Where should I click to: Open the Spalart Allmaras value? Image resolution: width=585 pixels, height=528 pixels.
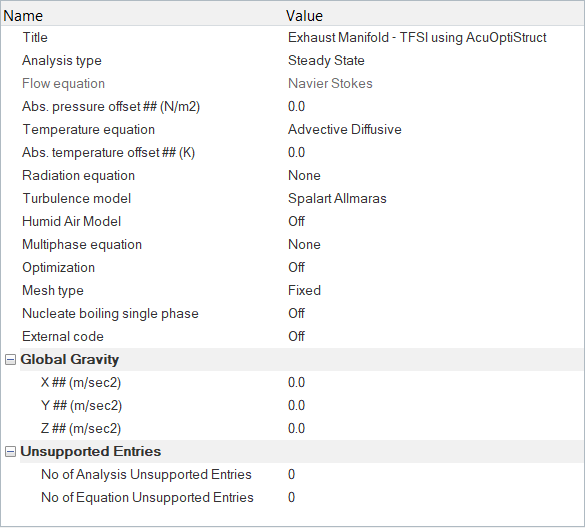[x=337, y=199]
